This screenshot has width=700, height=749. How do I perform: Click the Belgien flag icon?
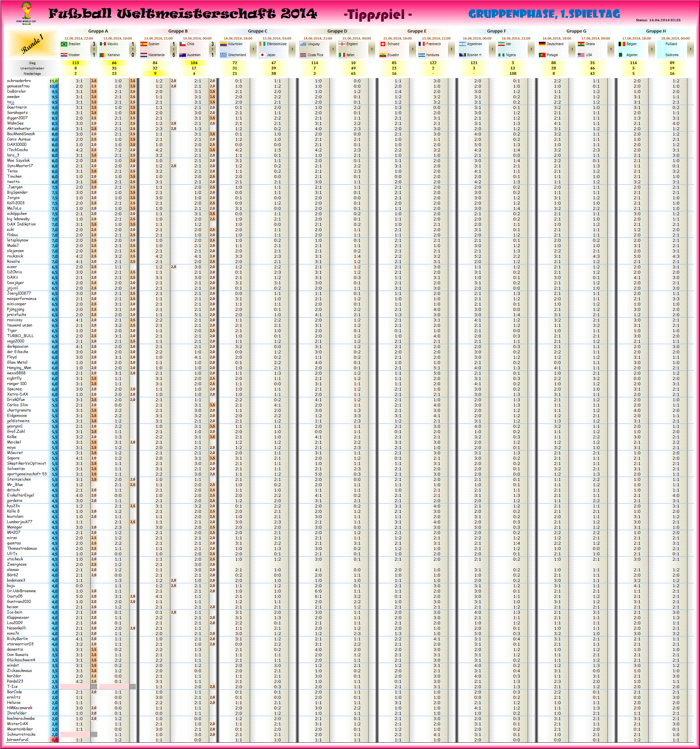click(622, 44)
